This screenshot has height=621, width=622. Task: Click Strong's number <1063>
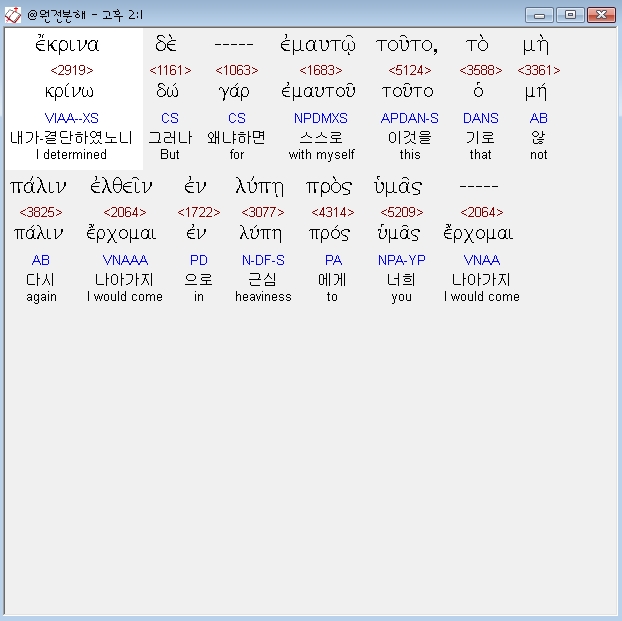coord(237,70)
